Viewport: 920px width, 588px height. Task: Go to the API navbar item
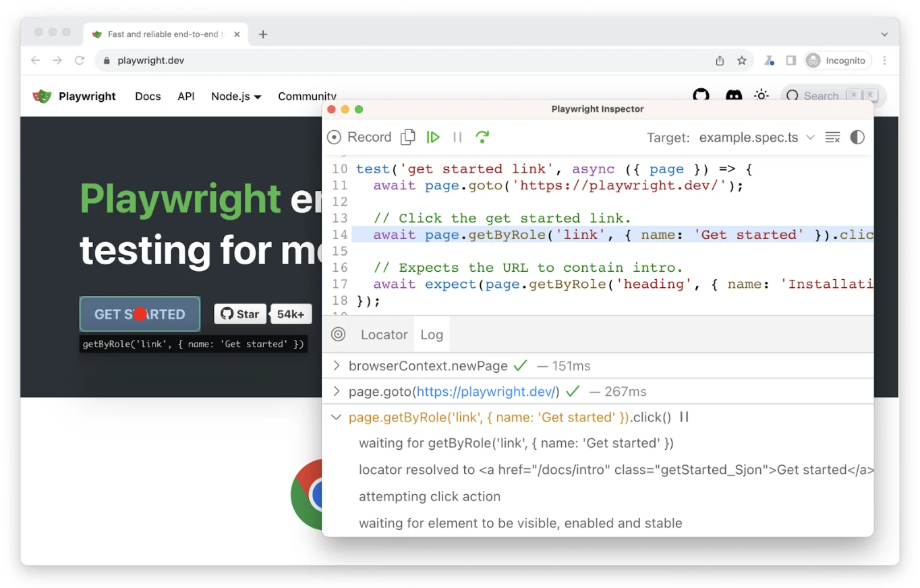pos(186,96)
